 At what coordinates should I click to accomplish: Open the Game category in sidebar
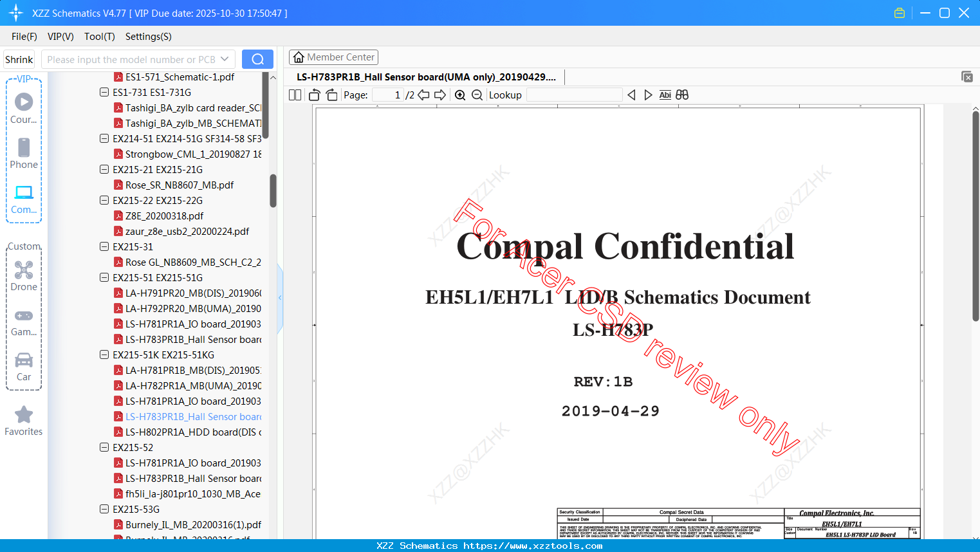pos(24,322)
